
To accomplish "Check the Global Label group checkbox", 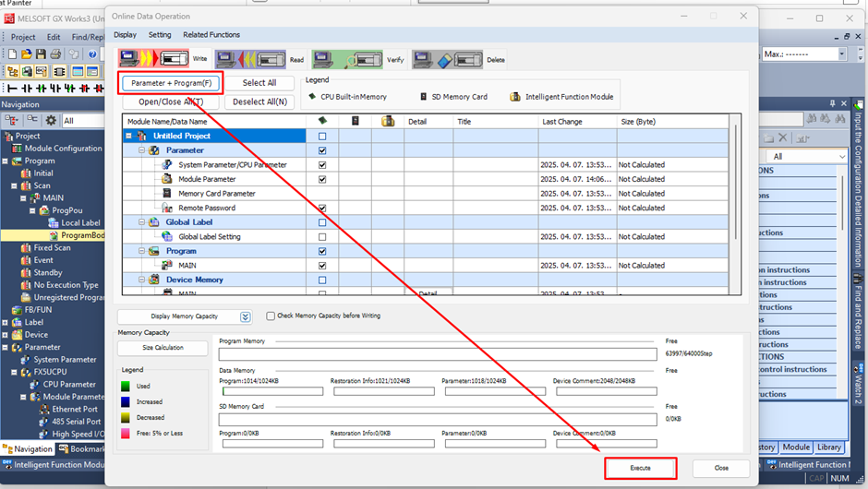I will pos(322,222).
